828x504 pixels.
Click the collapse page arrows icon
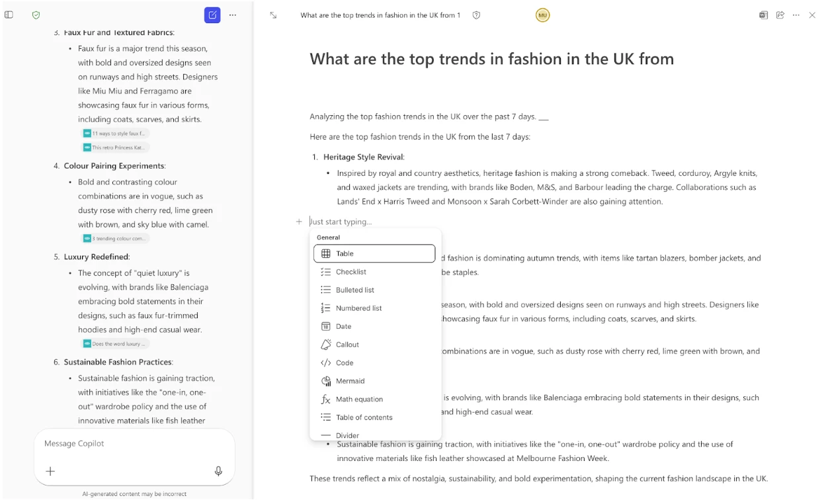tap(273, 15)
